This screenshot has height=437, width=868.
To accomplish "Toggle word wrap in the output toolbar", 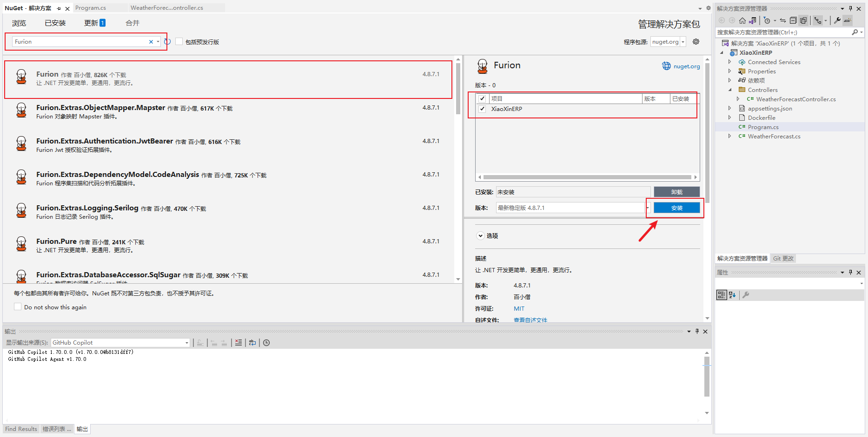I will (x=252, y=343).
